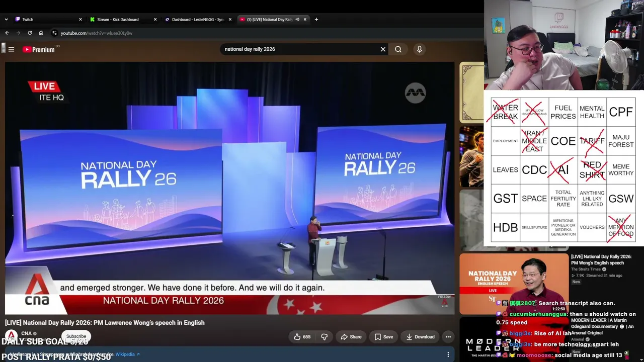Image resolution: width=644 pixels, height=362 pixels.
Task: Select the ANYTHING LHL LKY RELATED square
Action: (x=592, y=199)
